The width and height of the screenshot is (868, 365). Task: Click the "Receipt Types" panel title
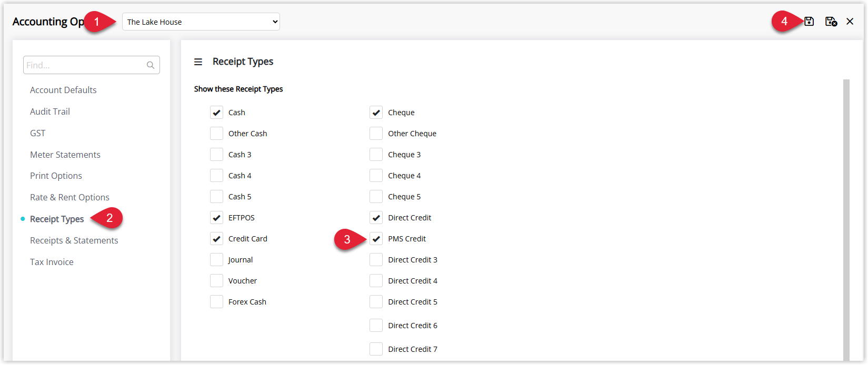click(243, 62)
